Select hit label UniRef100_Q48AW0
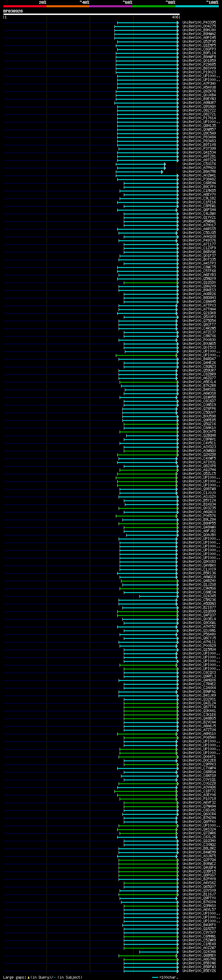 pos(199,527)
